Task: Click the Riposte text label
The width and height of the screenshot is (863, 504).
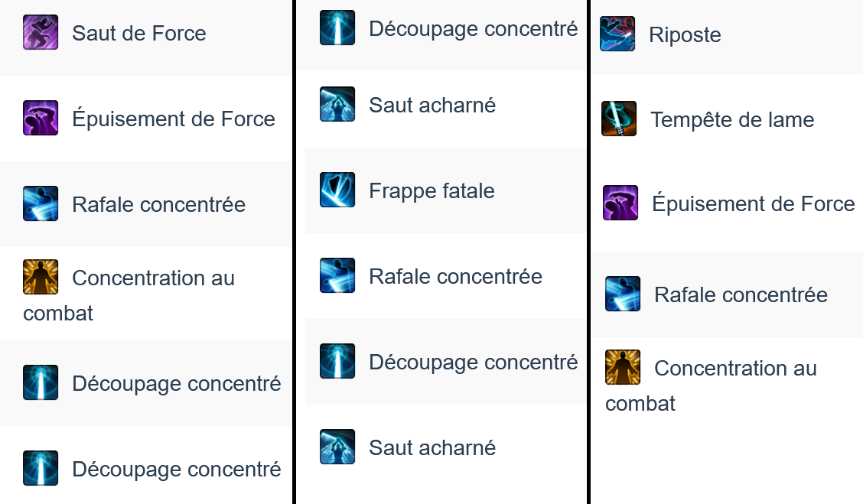Action: pos(685,35)
